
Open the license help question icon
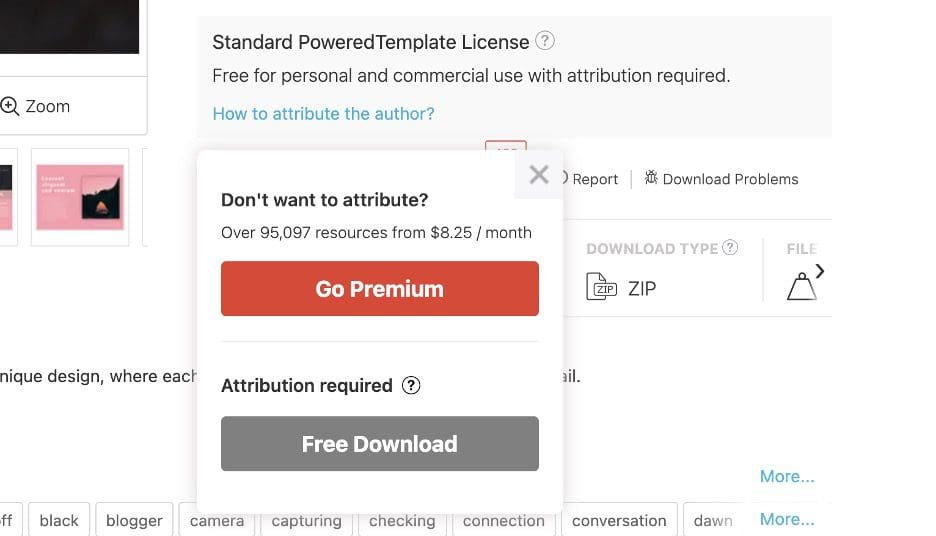545,42
